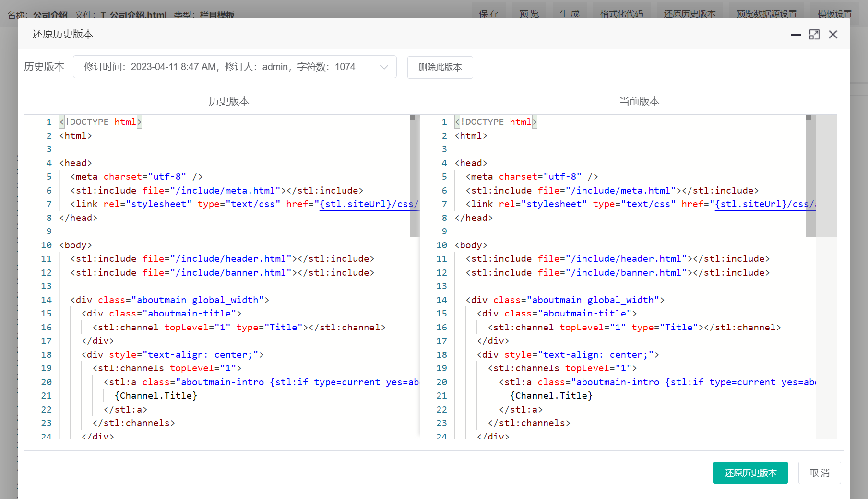868x499 pixels.
Task: Minimize the restore history dialog
Action: coord(796,35)
